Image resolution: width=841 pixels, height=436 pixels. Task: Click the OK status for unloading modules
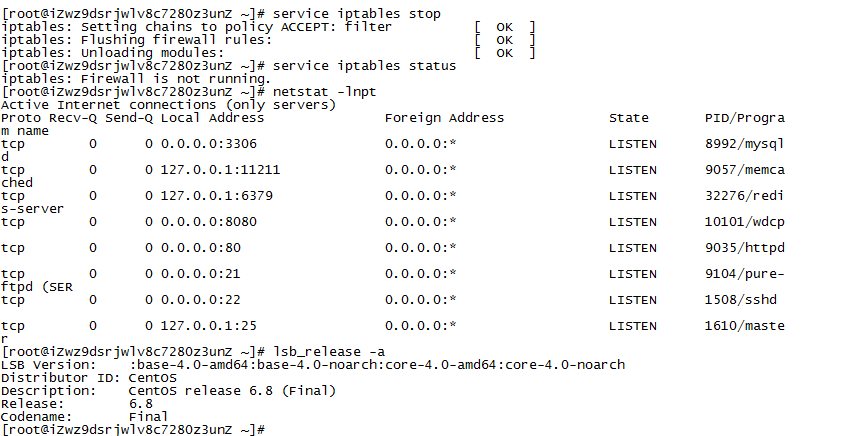point(504,53)
